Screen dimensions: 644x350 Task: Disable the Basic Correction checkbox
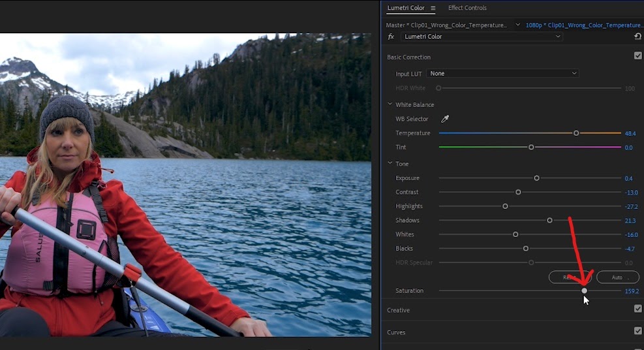[x=638, y=56]
